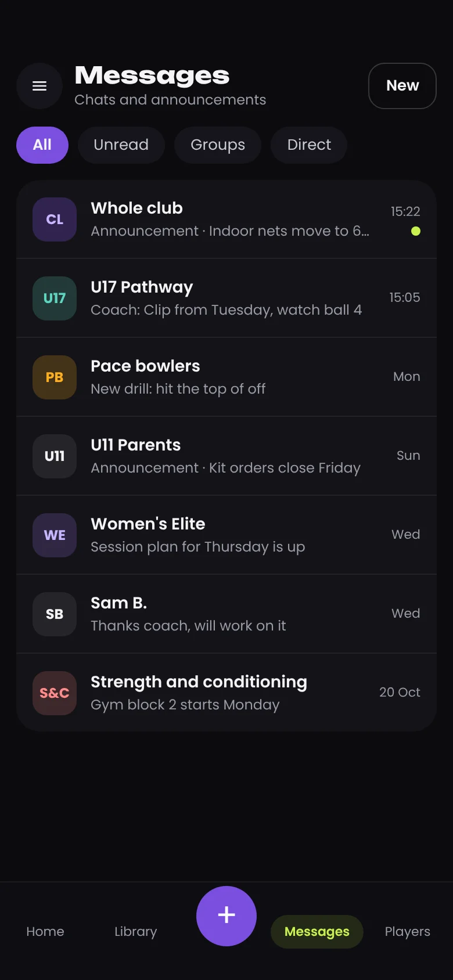Open the WE Women's Elite avatar
This screenshot has height=980, width=453.
coord(55,535)
